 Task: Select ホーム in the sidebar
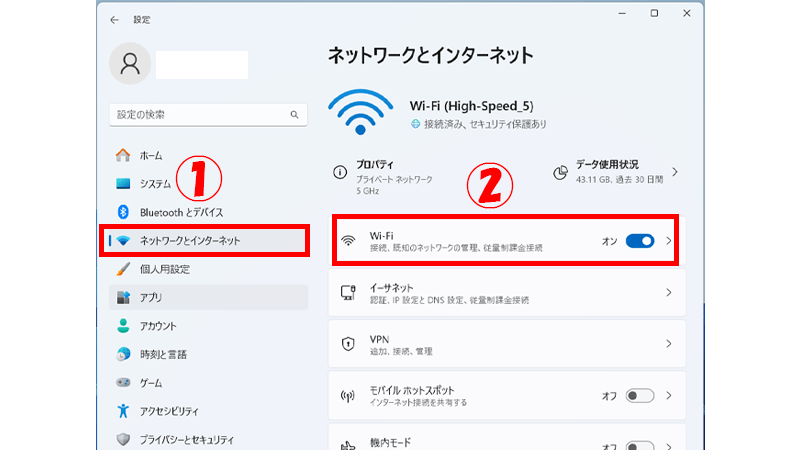pyautogui.click(x=208, y=155)
